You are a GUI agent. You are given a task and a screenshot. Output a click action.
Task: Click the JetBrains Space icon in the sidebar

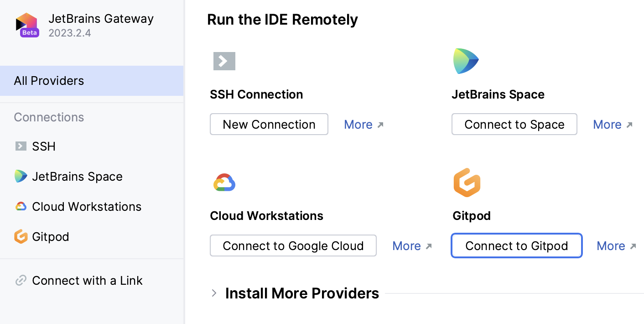20,176
